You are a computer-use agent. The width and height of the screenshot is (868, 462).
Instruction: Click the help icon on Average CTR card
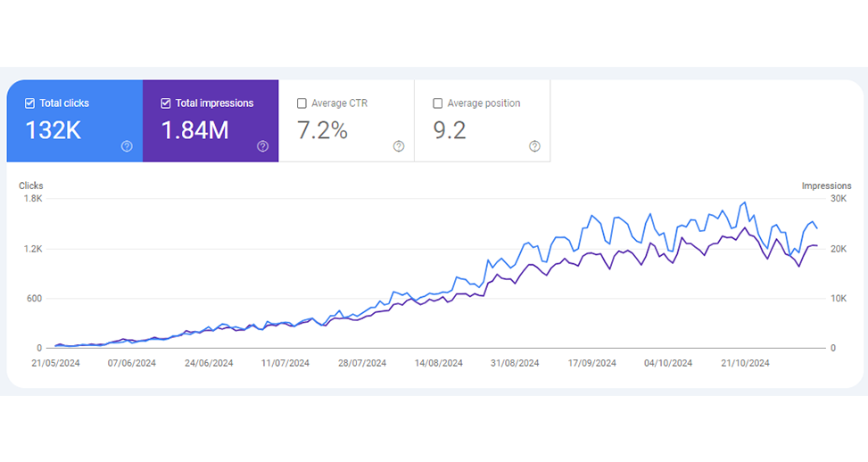[399, 146]
